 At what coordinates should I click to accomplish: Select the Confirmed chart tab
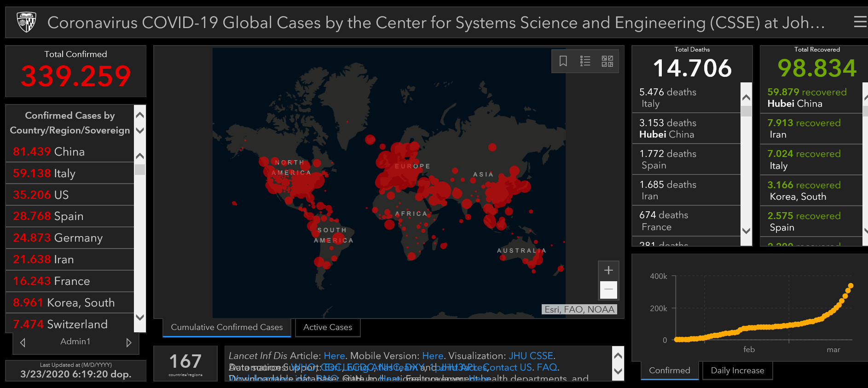[670, 371]
